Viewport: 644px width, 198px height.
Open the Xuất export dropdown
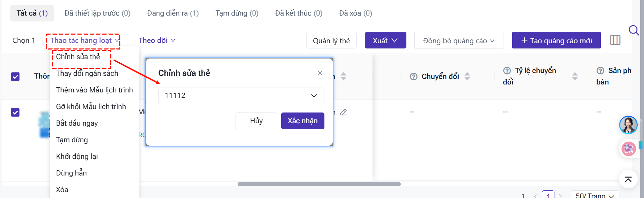[385, 40]
